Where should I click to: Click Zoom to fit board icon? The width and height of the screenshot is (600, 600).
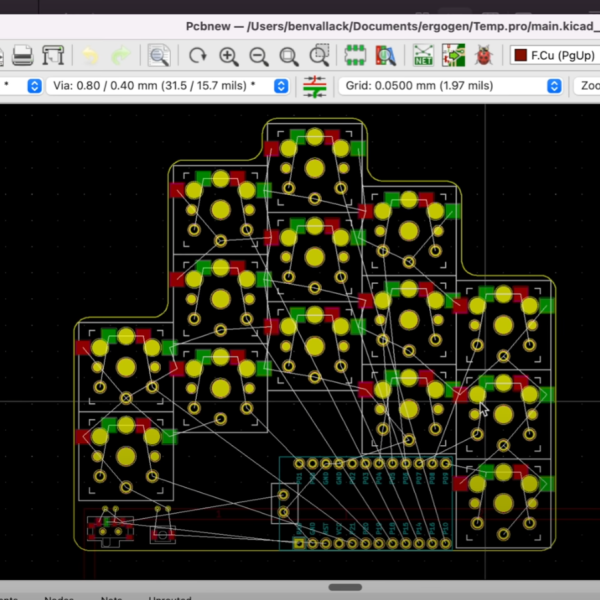(289, 56)
